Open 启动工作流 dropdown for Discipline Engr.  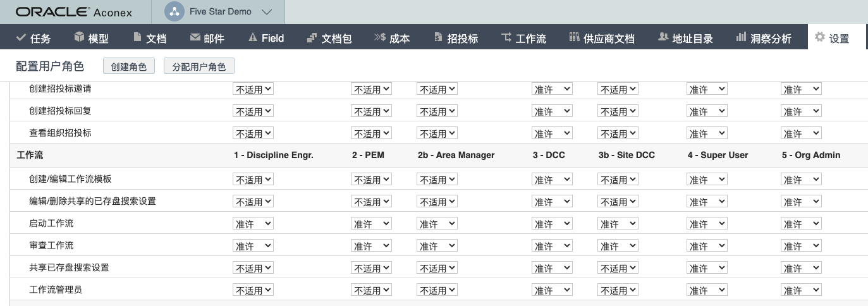click(254, 224)
